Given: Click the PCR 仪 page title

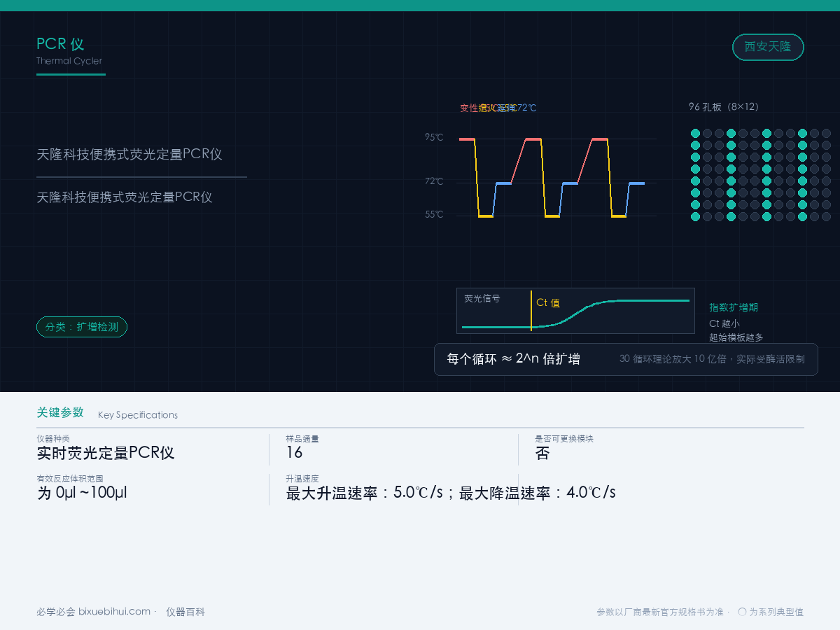Looking at the screenshot, I should (x=60, y=43).
